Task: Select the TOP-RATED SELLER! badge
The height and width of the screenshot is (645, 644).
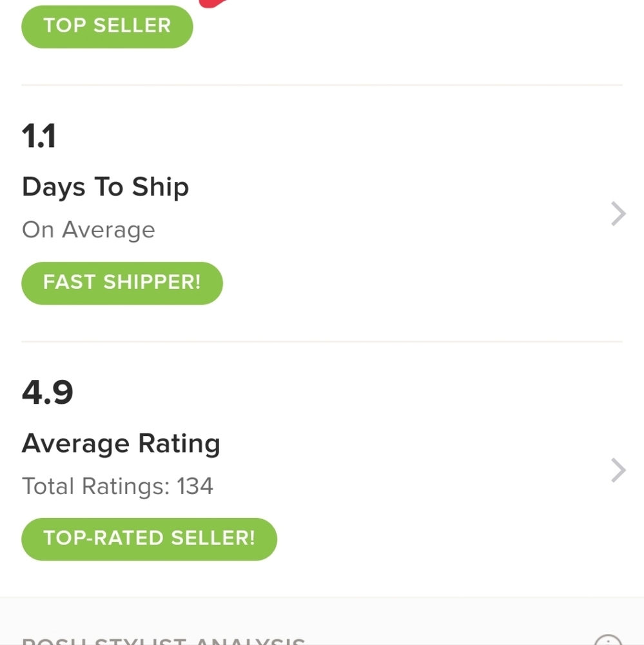Action: click(149, 539)
